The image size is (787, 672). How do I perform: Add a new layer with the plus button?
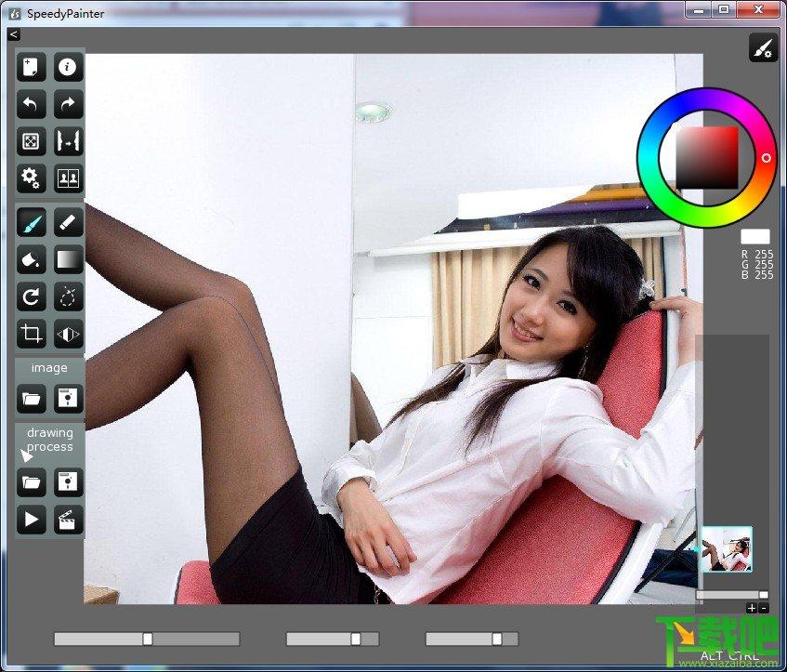click(752, 608)
